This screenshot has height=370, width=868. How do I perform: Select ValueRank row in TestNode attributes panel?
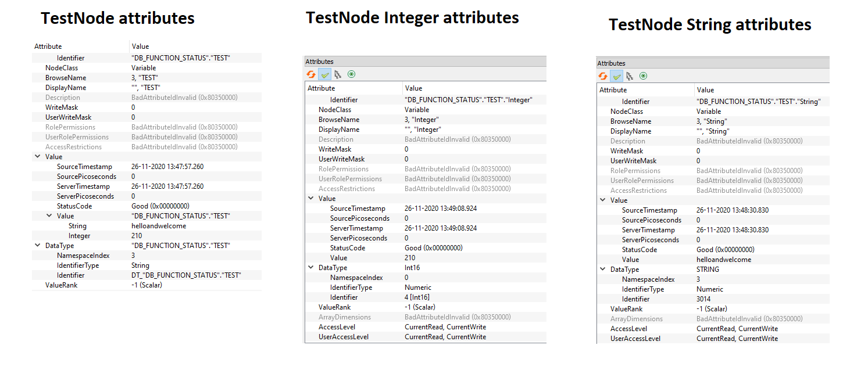pos(147,285)
